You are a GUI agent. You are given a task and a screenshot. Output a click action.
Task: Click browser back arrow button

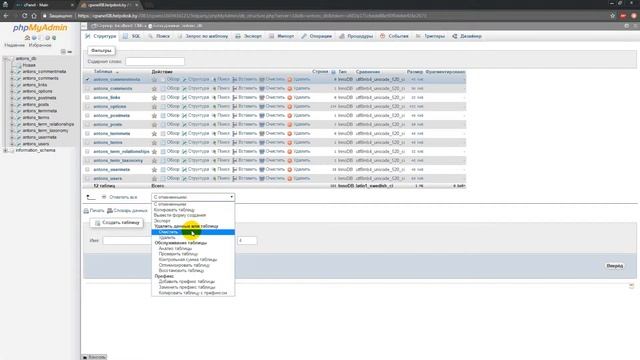point(6,16)
